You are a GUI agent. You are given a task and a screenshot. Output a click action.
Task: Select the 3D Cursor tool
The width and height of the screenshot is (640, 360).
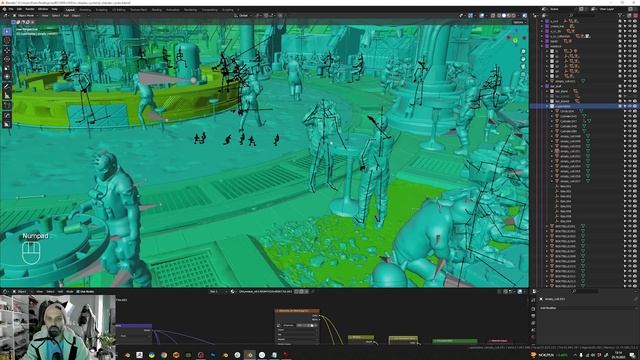[7, 41]
